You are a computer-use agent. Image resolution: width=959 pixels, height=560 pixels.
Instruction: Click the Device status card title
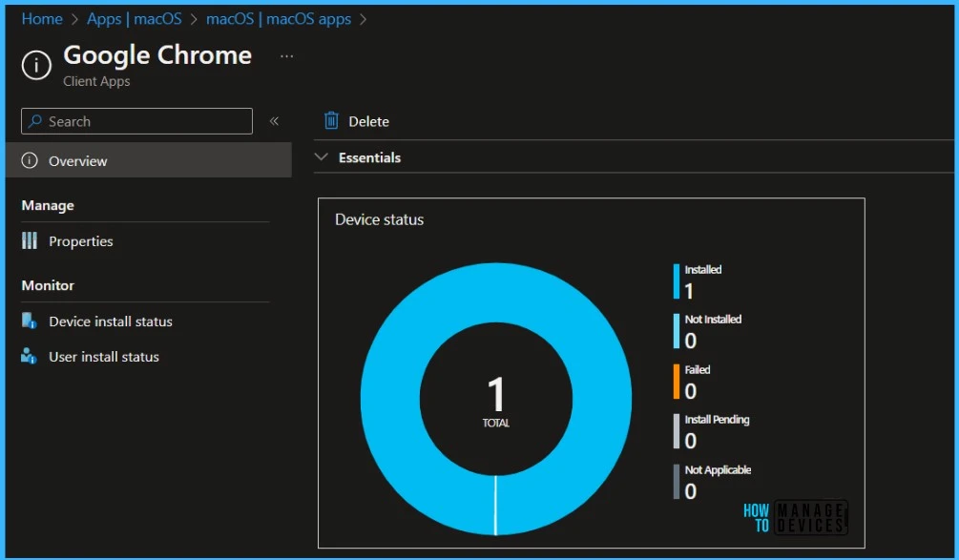379,220
